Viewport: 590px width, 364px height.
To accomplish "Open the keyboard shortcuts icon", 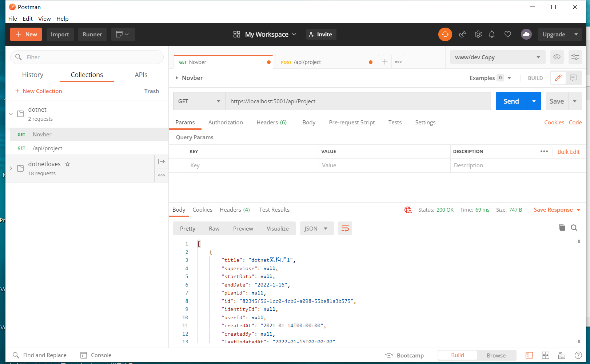I will click(x=562, y=355).
